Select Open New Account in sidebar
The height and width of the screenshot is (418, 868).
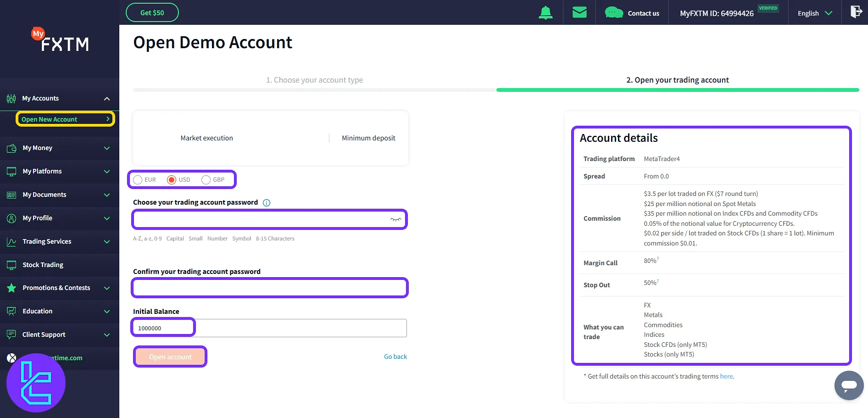(x=65, y=119)
